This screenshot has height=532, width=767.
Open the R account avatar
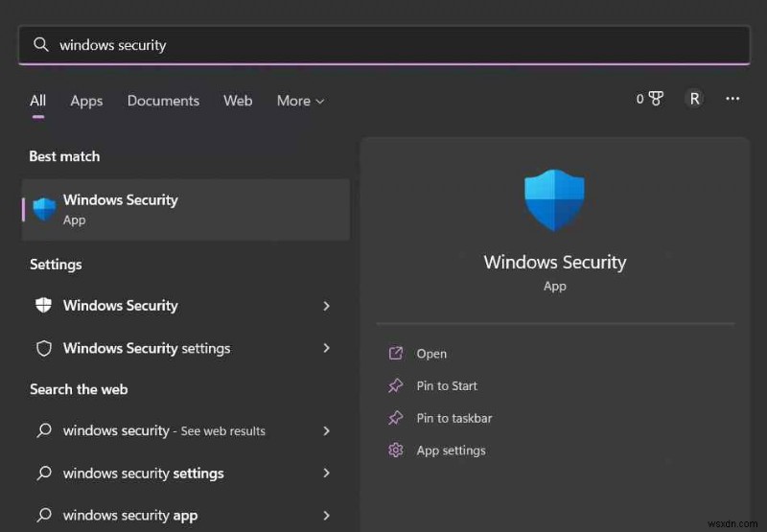coord(694,99)
